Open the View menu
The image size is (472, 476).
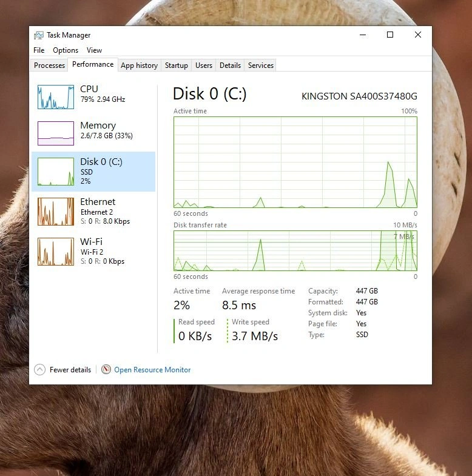(94, 50)
